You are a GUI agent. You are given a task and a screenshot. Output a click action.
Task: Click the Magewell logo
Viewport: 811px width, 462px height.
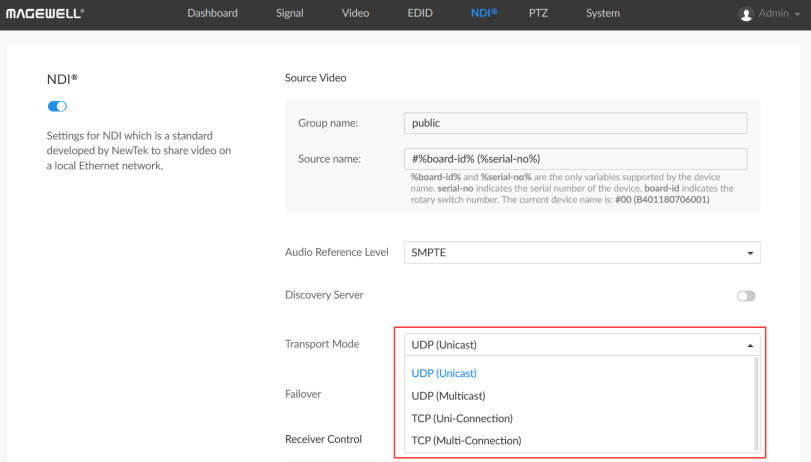[x=45, y=13]
